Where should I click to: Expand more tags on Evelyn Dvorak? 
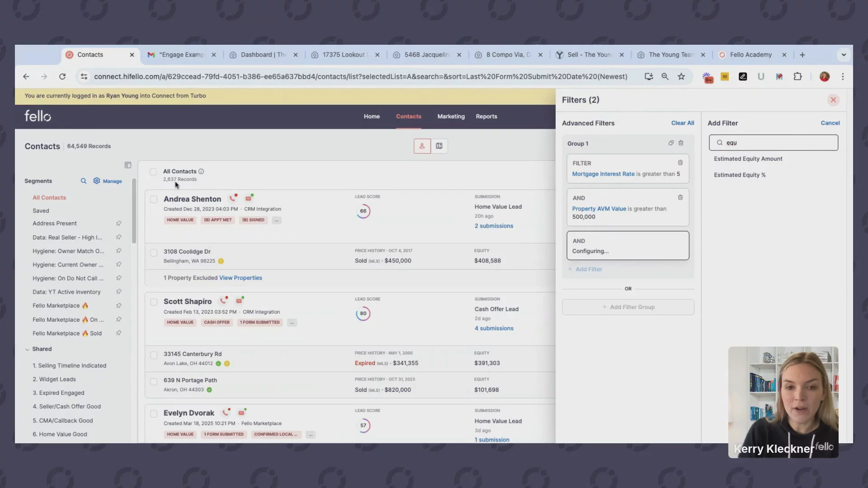pos(311,435)
